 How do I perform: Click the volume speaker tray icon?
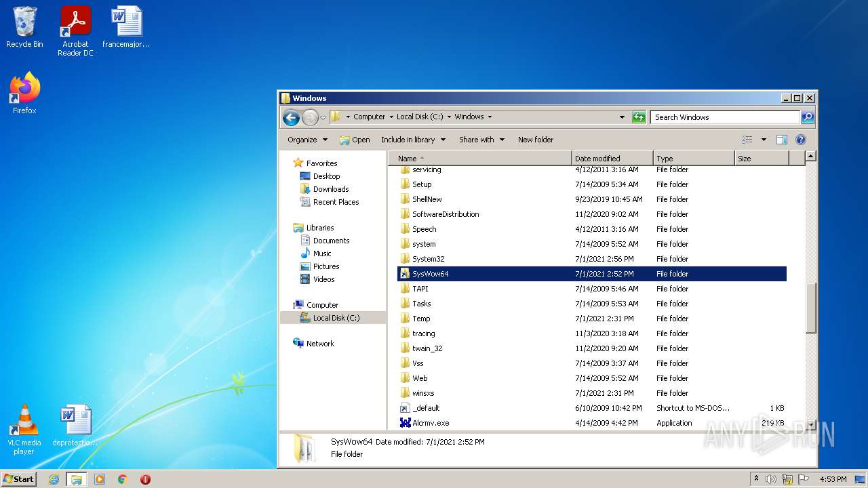pos(771,479)
